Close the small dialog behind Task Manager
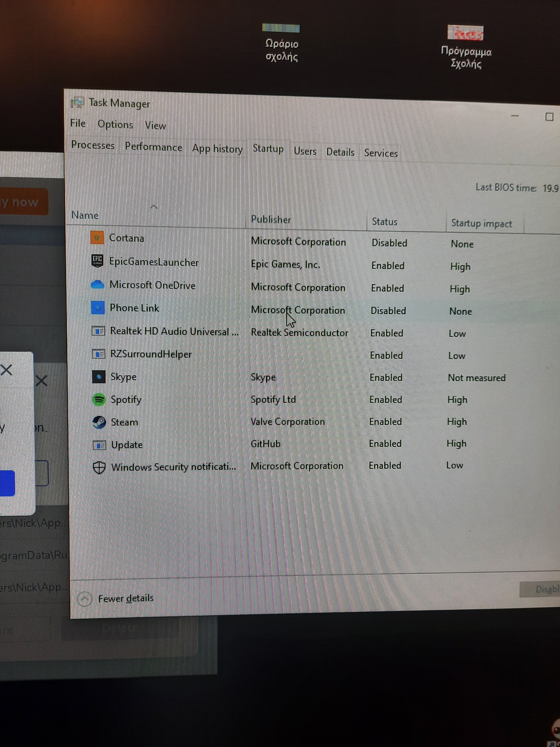Viewport: 560px width, 747px height. tap(6, 370)
